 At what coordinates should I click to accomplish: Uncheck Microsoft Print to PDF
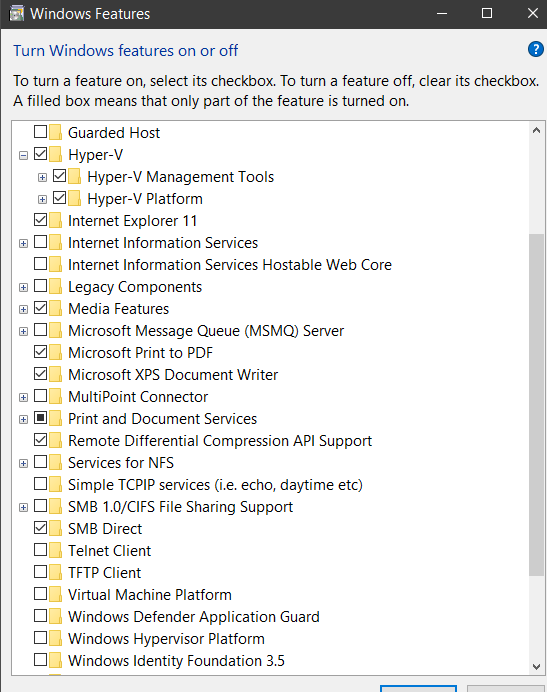(41, 352)
